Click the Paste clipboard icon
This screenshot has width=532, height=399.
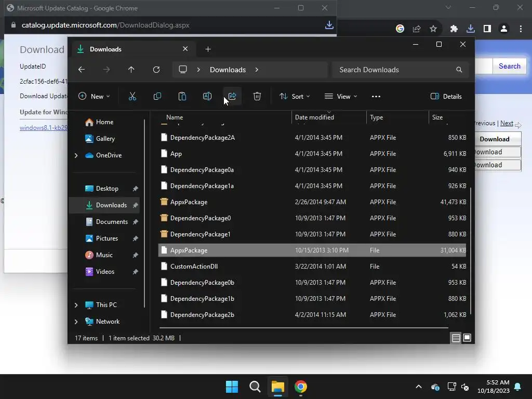coord(182,96)
